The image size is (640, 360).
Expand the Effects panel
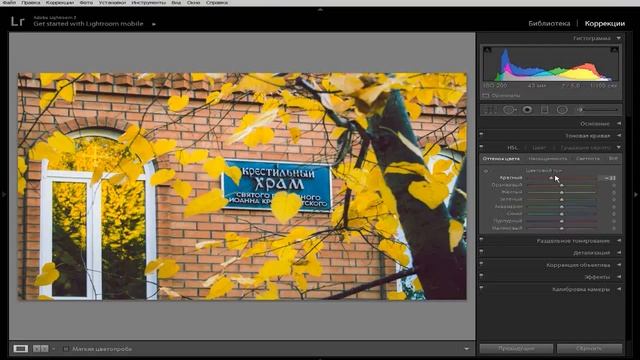pyautogui.click(x=619, y=277)
